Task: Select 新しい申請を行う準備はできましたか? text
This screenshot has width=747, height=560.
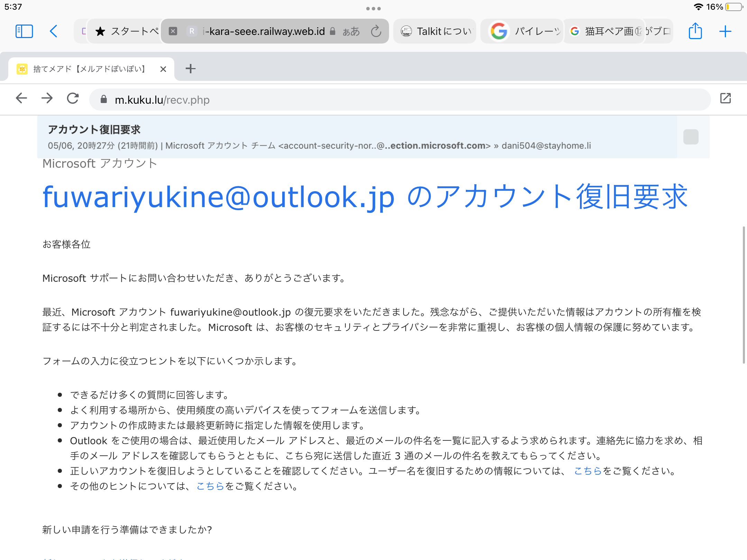Action: pos(127,530)
